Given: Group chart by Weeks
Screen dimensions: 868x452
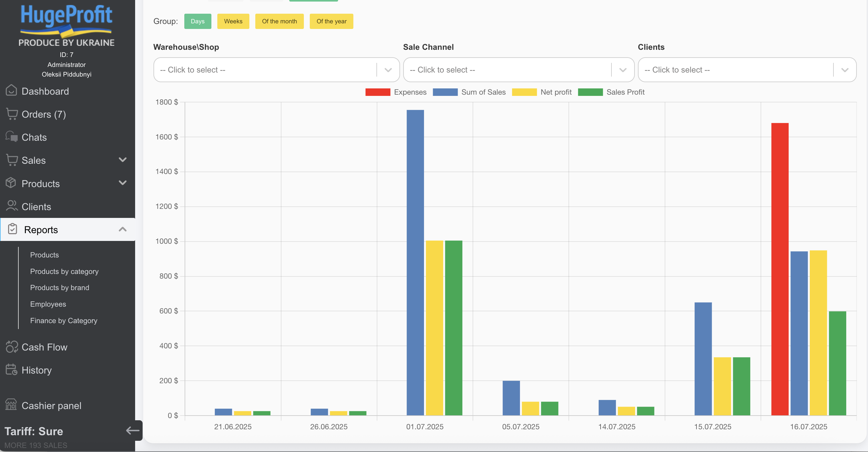Looking at the screenshot, I should 233,21.
